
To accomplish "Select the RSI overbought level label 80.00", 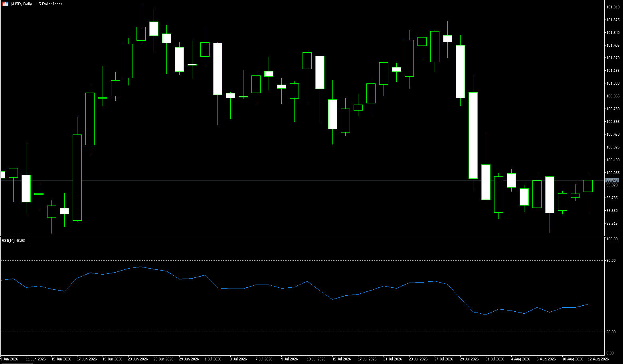I will pos(611,261).
